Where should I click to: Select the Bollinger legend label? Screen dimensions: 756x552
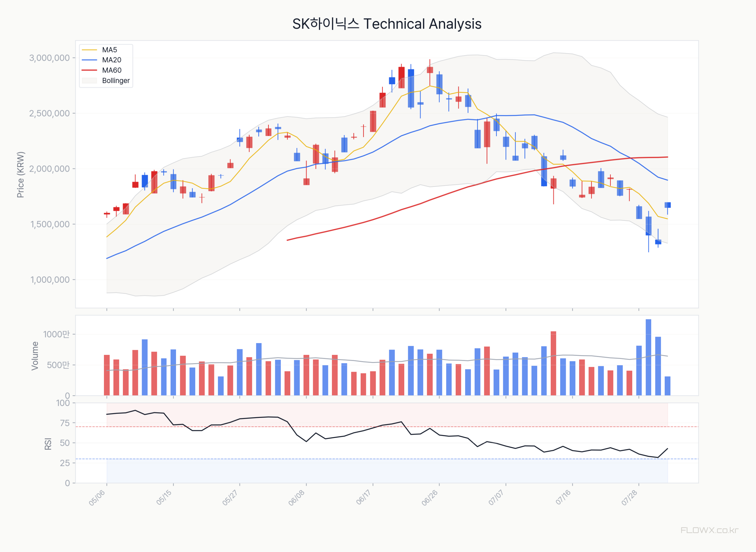[116, 81]
